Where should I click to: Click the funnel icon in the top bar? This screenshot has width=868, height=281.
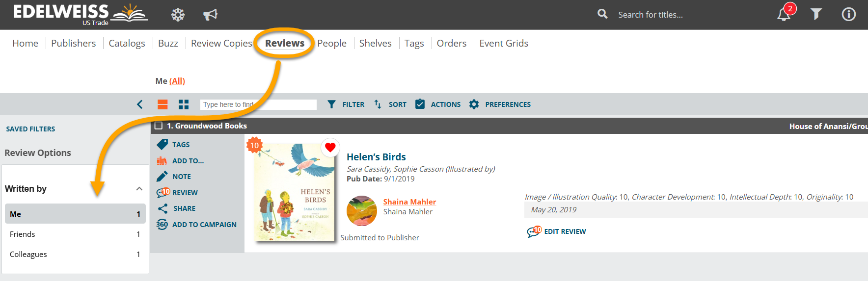816,15
